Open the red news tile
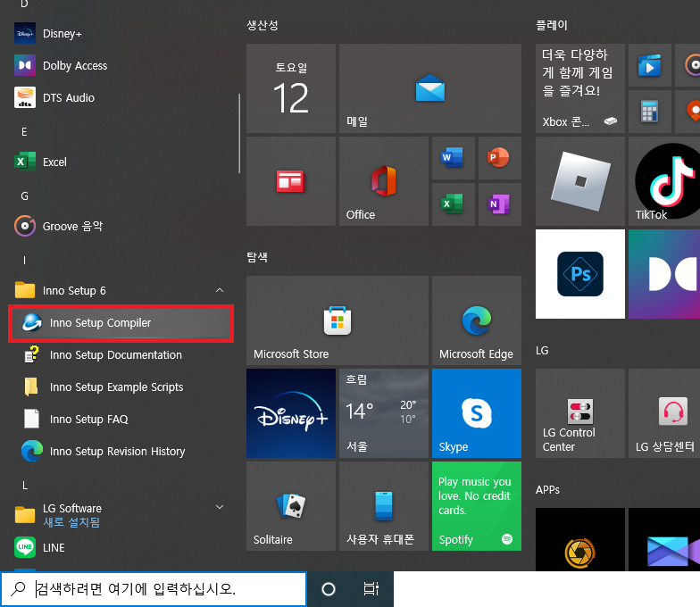Screen dimensions: 700x607 [x=291, y=181]
